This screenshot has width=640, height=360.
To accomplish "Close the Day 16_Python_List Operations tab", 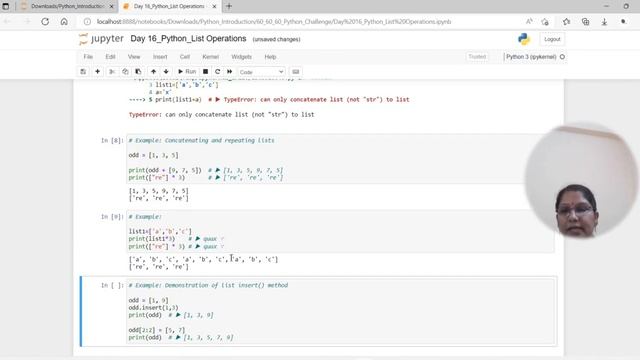I will coord(214,7).
